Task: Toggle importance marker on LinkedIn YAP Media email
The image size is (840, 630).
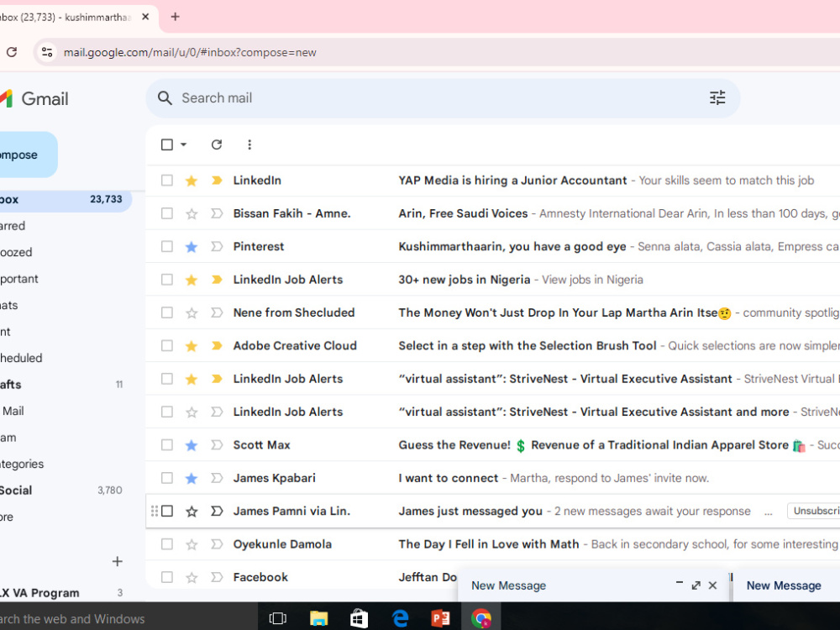Action: pos(217,181)
